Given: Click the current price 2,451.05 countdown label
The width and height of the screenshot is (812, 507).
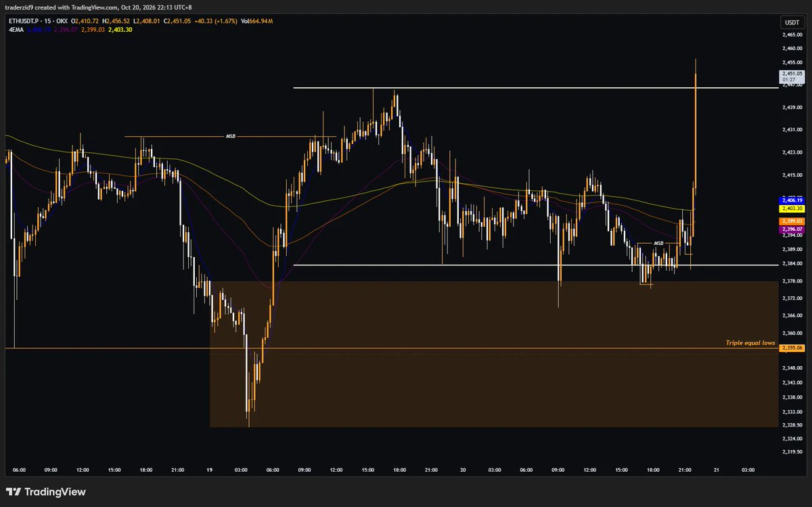Looking at the screenshot, I should tap(792, 76).
